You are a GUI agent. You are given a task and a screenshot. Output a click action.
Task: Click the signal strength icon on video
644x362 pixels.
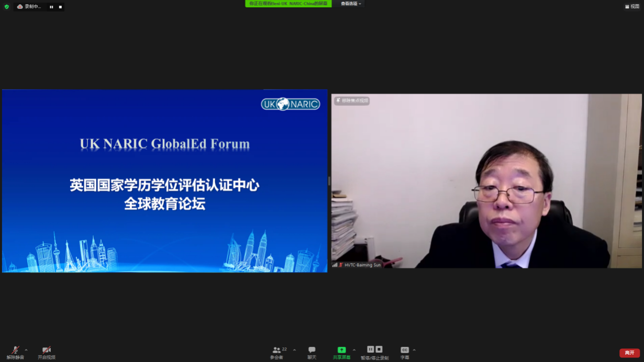335,265
